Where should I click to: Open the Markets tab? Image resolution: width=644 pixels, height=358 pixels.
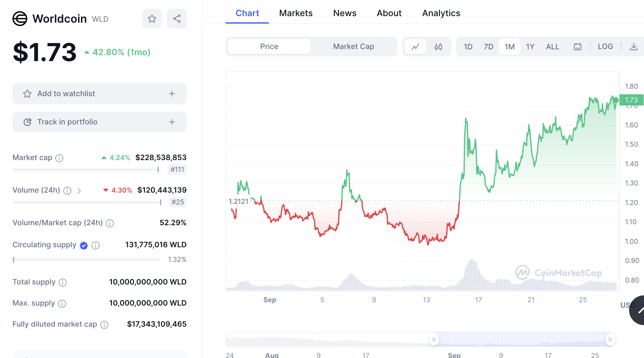coord(296,13)
